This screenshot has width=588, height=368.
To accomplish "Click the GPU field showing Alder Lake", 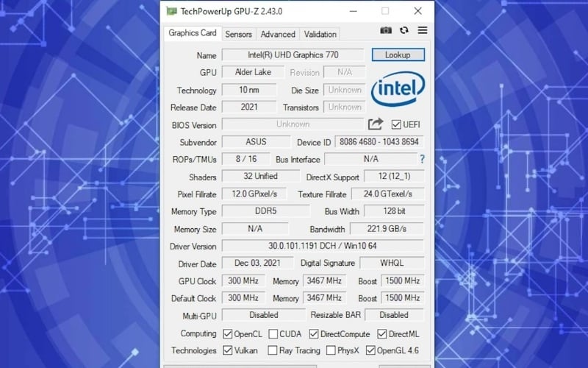I will [253, 72].
